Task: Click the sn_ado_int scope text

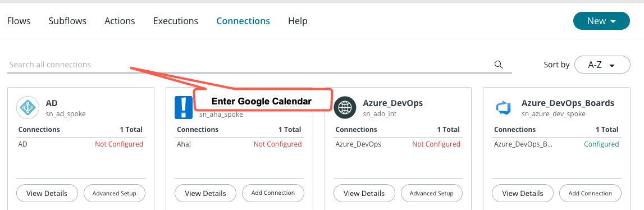Action: 380,114
